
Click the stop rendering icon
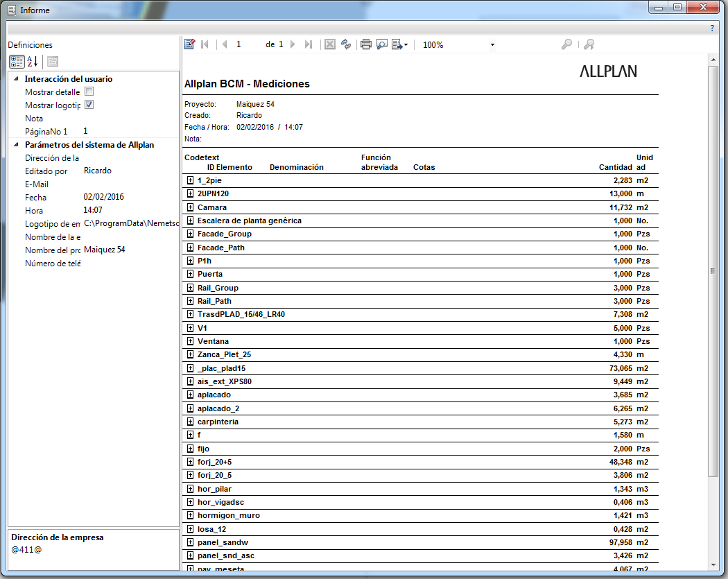tap(329, 44)
